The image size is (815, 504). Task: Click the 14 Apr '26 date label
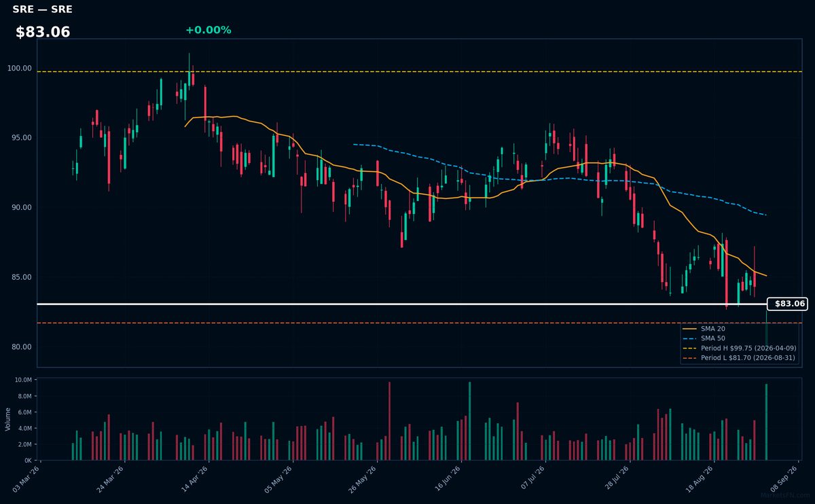coord(196,479)
